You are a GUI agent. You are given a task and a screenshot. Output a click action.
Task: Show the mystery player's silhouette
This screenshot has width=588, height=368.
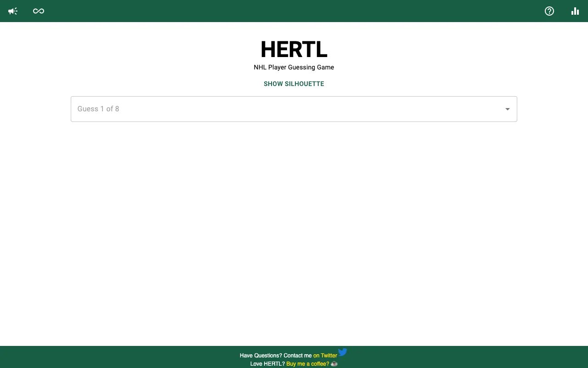(294, 84)
